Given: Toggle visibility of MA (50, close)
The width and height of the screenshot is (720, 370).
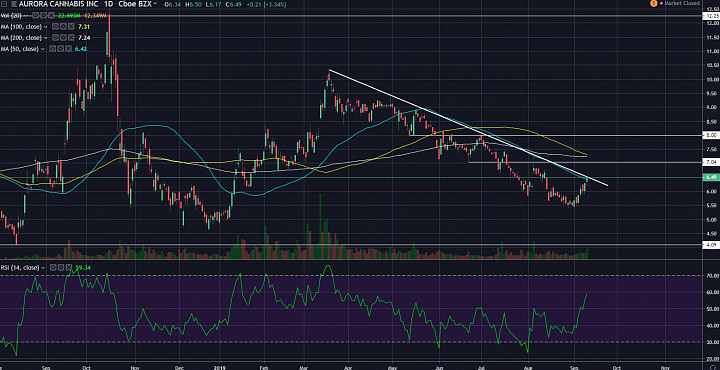Looking at the screenshot, I should pyautogui.click(x=52, y=49).
